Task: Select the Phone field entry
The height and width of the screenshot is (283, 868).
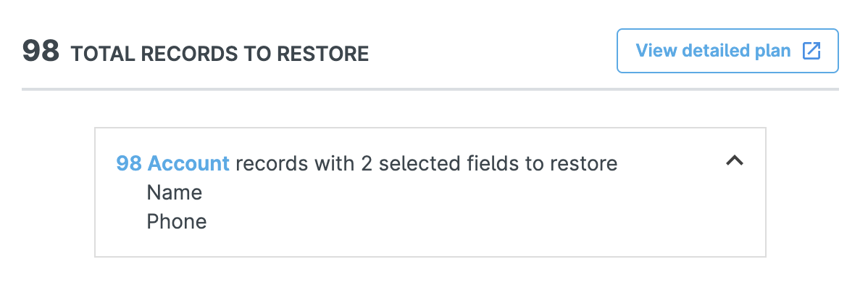Action: (x=177, y=221)
